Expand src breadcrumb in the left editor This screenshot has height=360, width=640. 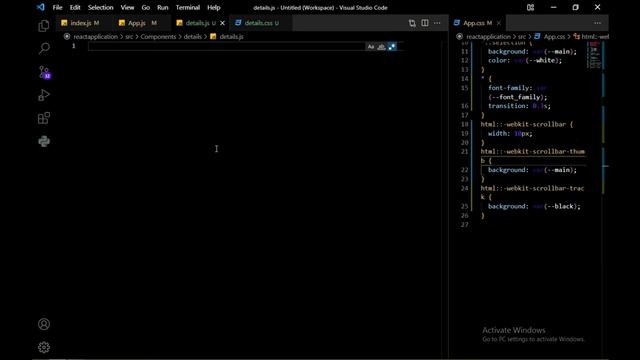(129, 37)
